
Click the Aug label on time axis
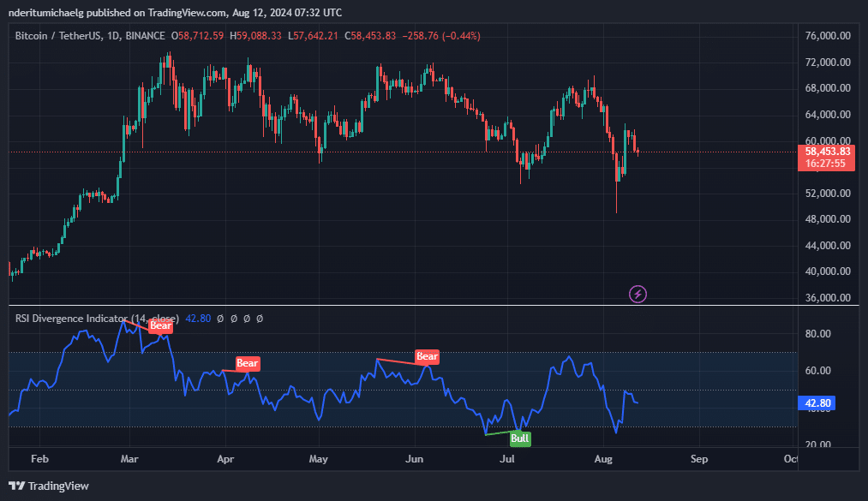tap(603, 459)
